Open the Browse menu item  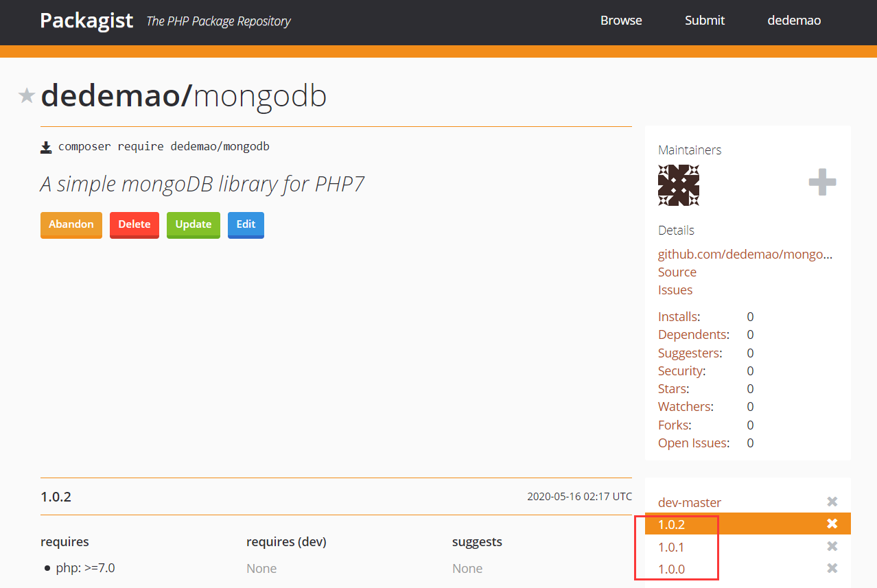[x=621, y=21]
